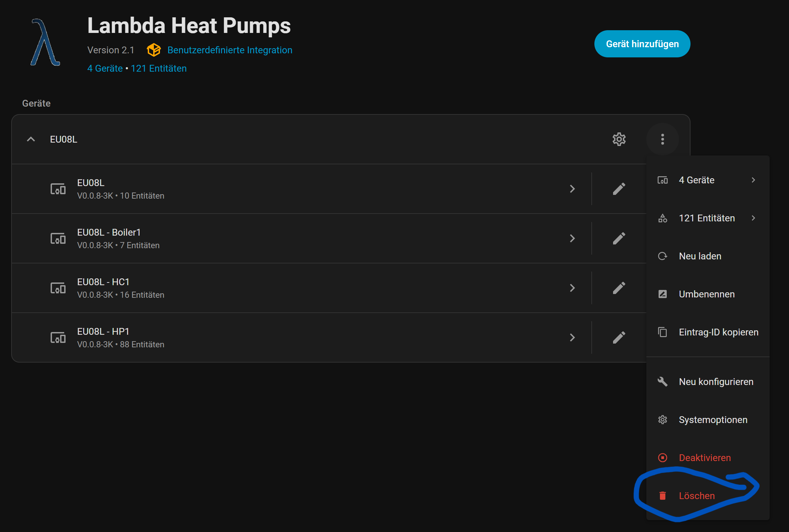Screen dimensions: 789x532
Task: Select the EU08L - HC1 device row
Action: [x=272, y=288]
